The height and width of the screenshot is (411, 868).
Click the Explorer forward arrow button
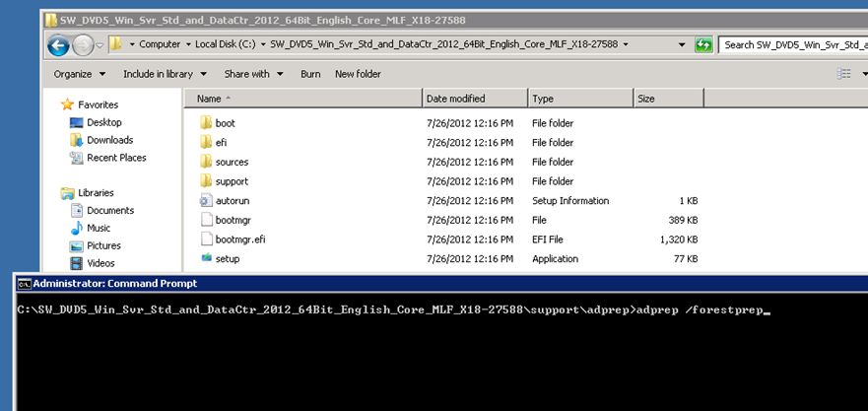pyautogui.click(x=83, y=45)
